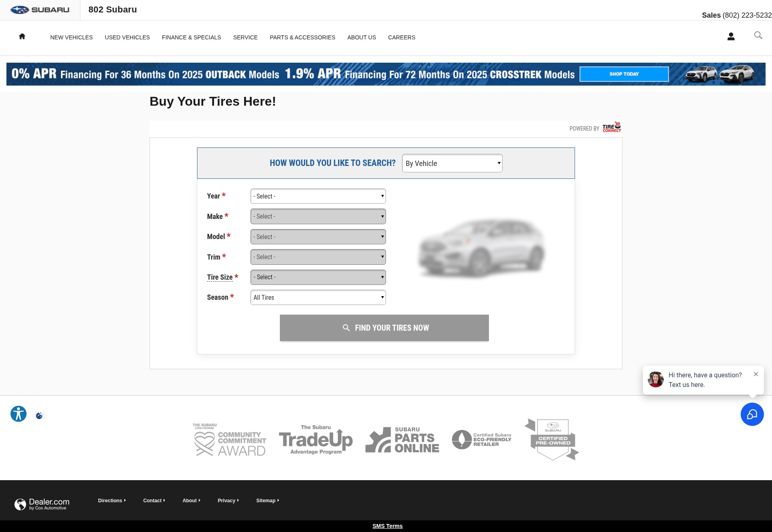Open the accessibility options icon
The image size is (772, 532).
click(x=18, y=414)
